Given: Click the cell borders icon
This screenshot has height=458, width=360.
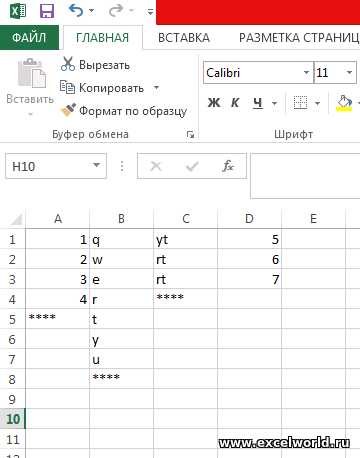Looking at the screenshot, I should pyautogui.click(x=300, y=103).
